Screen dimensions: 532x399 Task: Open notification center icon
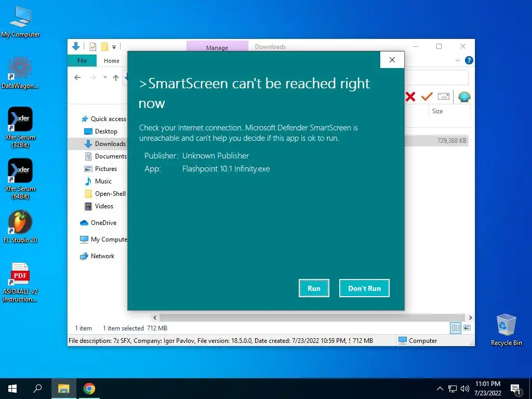[516, 389]
